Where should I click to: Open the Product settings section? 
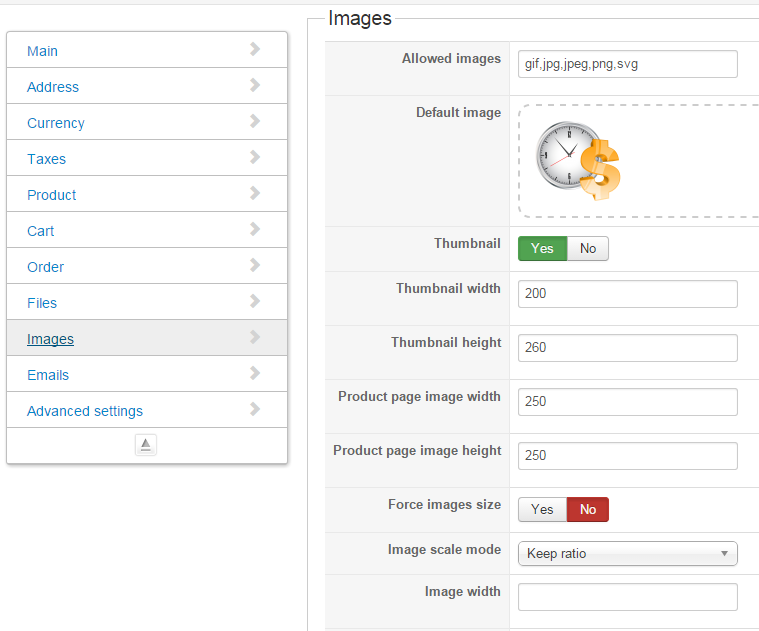pos(52,195)
